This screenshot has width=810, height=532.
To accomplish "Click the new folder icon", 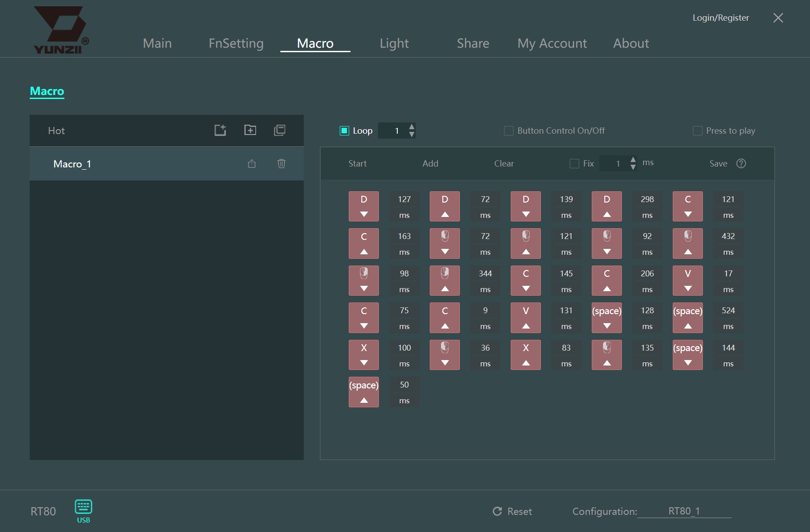I will pos(250,130).
